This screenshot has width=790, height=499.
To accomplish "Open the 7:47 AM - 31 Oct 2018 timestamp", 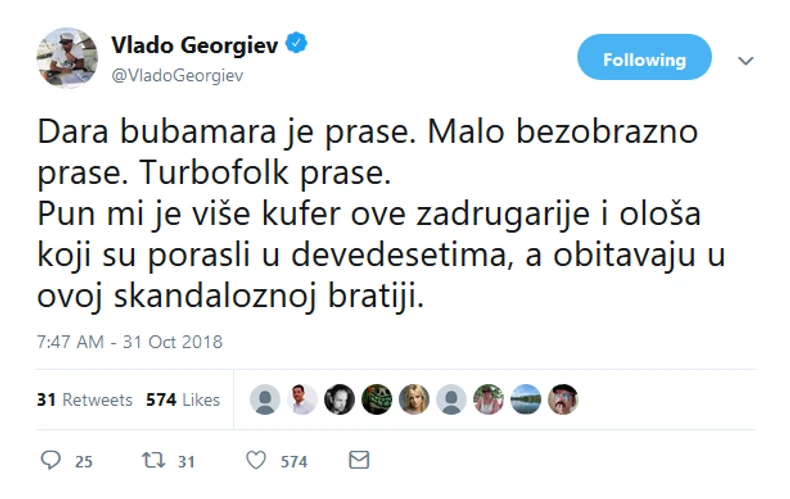I will tap(129, 342).
